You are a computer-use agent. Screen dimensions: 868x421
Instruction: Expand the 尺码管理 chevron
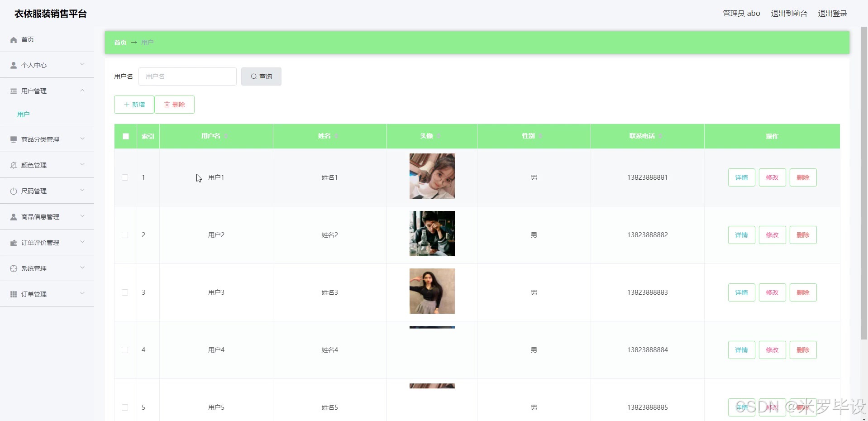(x=82, y=191)
